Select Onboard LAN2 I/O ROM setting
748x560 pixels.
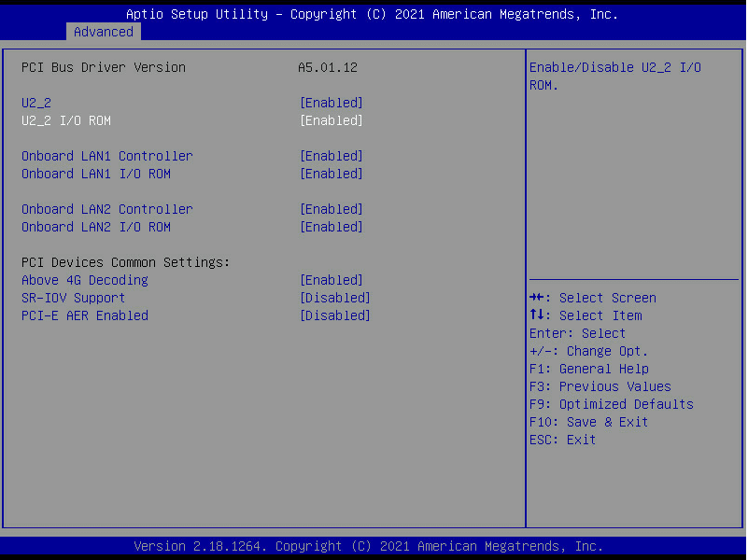click(x=96, y=227)
